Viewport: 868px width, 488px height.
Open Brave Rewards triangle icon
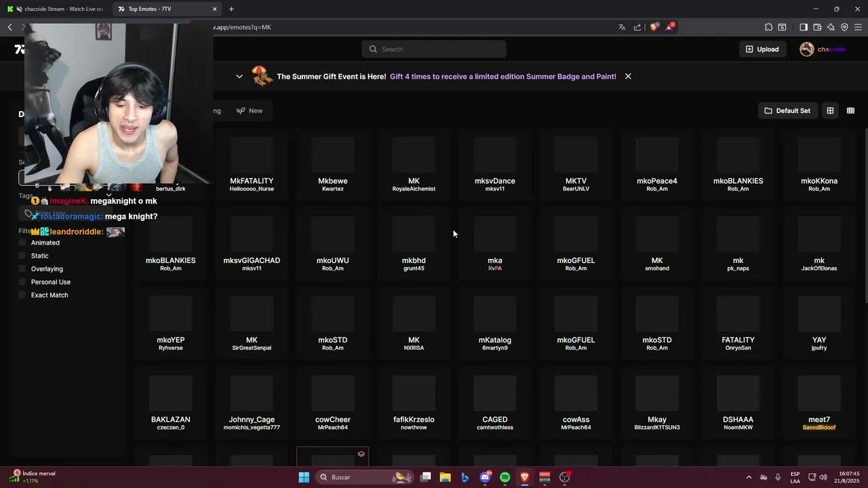[670, 27]
